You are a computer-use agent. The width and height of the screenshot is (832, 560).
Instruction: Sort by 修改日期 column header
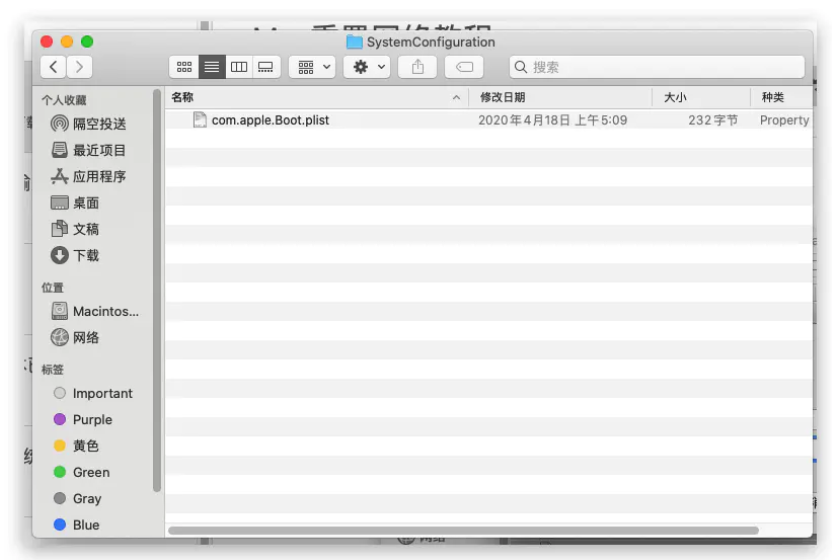(x=560, y=97)
